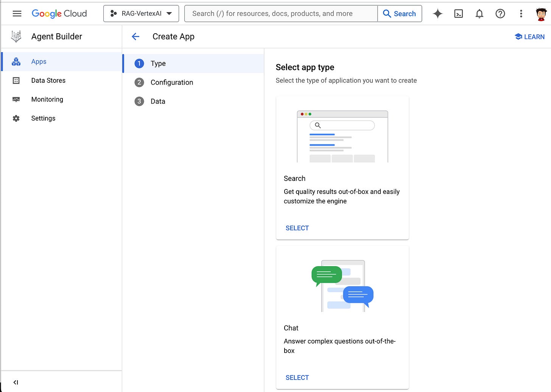The width and height of the screenshot is (551, 392).
Task: Click the Chat app illustration thumbnail
Action: click(x=342, y=286)
